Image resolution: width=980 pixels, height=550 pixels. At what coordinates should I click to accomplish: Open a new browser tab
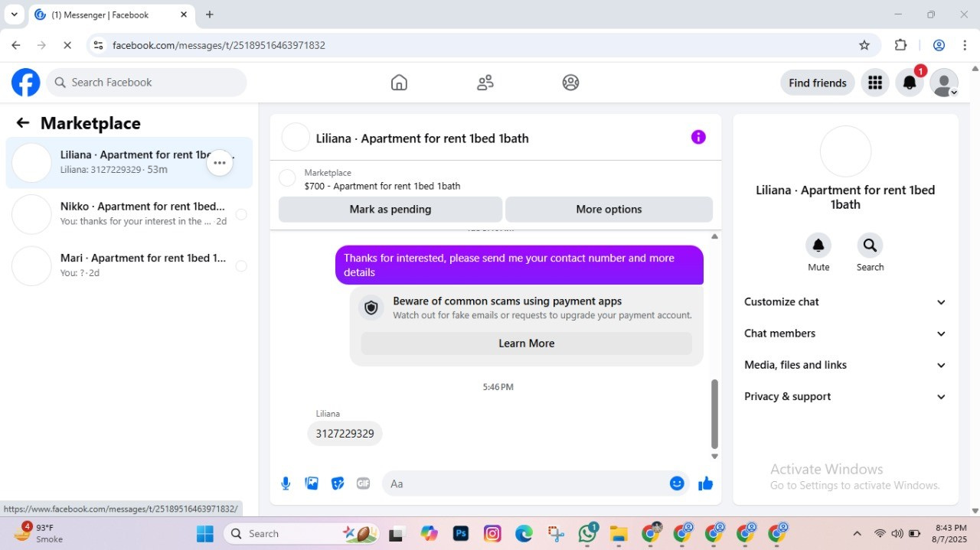click(x=210, y=15)
